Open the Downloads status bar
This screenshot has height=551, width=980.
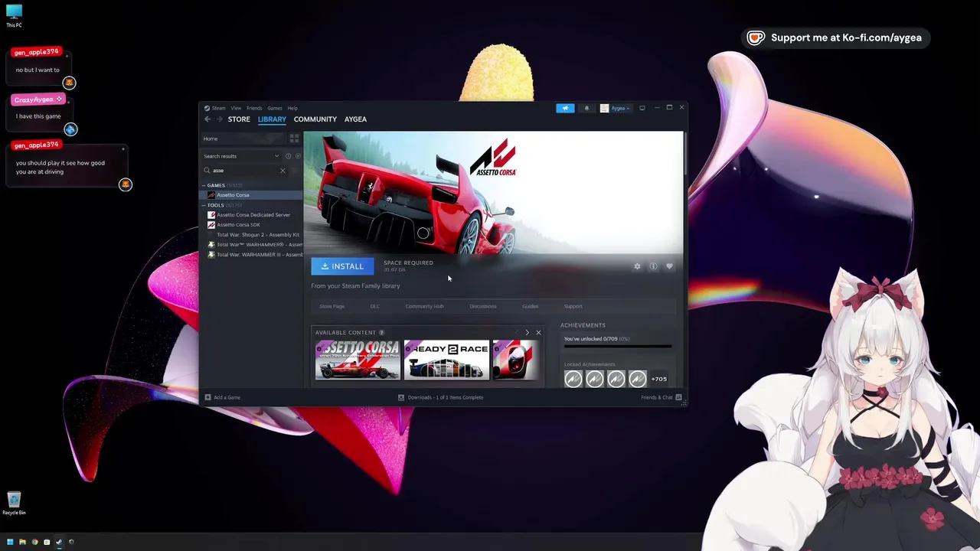click(440, 397)
